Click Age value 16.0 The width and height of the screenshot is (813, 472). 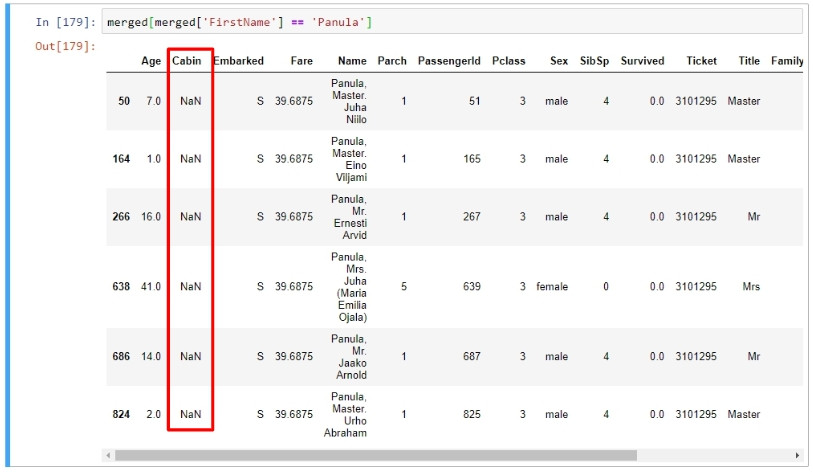click(151, 217)
